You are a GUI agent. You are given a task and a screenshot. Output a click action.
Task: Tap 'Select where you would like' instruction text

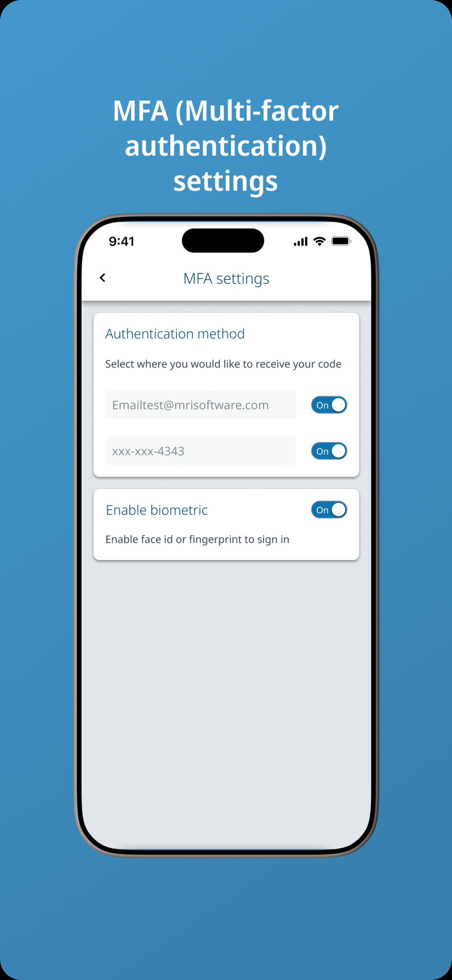[223, 364]
